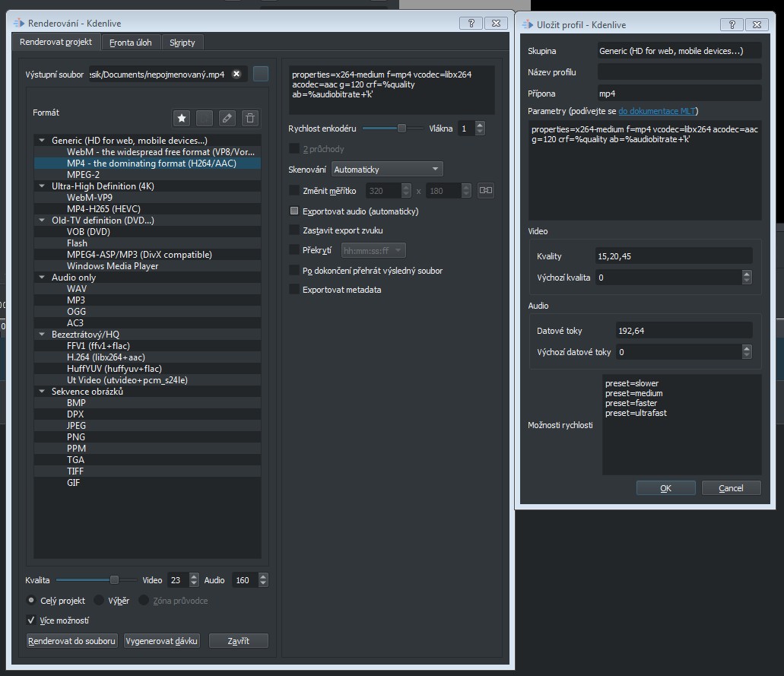Click the favorite star icon above format list
The height and width of the screenshot is (676, 784).
(x=181, y=118)
